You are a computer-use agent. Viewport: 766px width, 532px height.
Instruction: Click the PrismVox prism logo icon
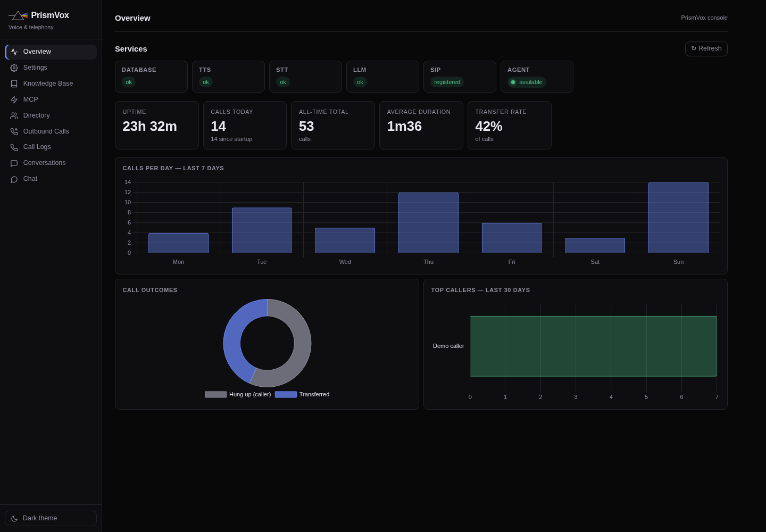[18, 15]
